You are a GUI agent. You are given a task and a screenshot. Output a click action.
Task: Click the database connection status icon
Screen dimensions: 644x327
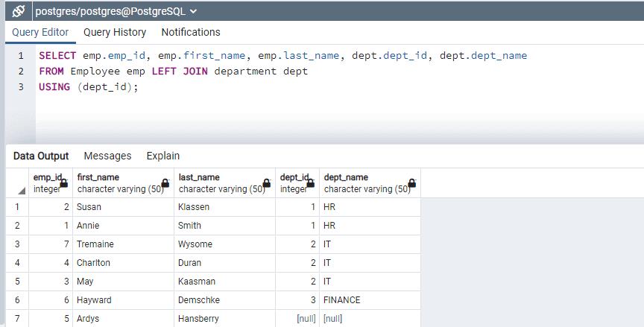click(19, 11)
